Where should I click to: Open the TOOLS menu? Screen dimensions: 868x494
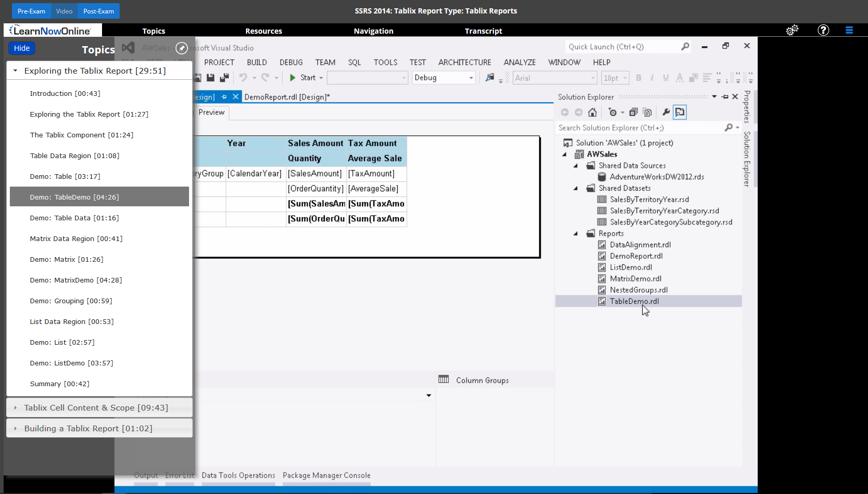385,62
